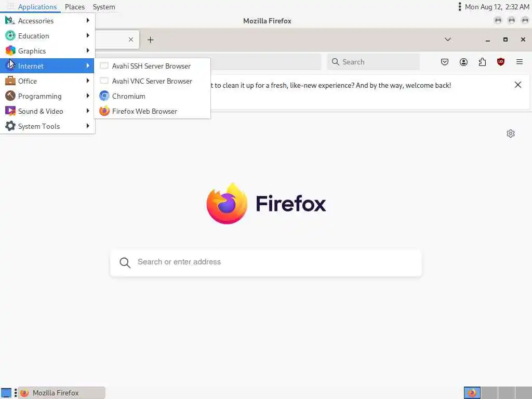Click the show desktop icon in the bottom panel
Image resolution: width=532 pixels, height=399 pixels.
point(6,393)
